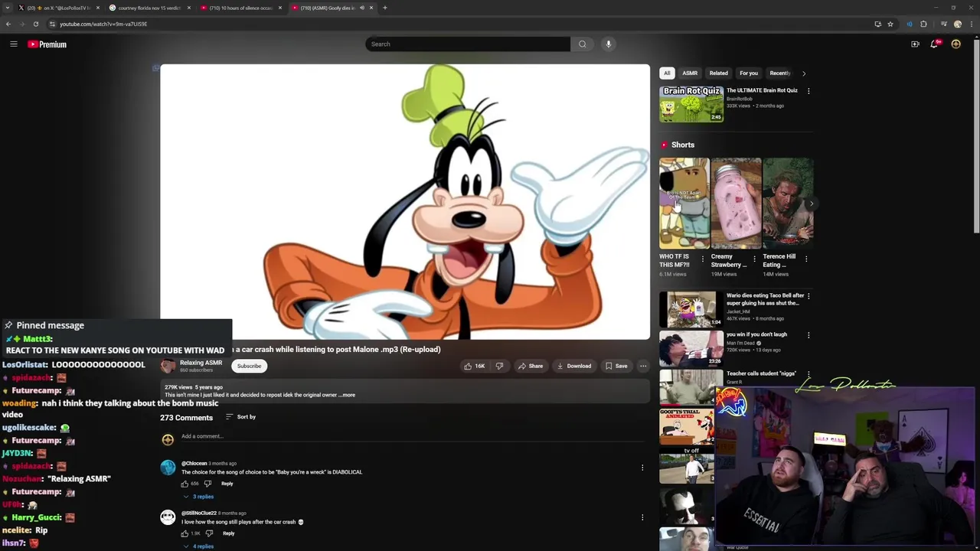Open new browser tab with plus button
Image resolution: width=980 pixels, height=551 pixels.
pyautogui.click(x=385, y=8)
